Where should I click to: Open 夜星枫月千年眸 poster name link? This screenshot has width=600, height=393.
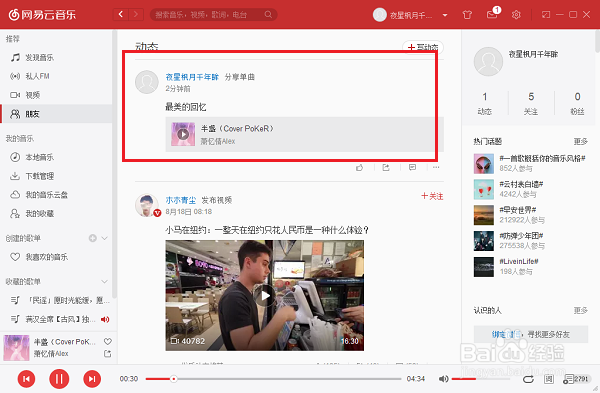[192, 77]
